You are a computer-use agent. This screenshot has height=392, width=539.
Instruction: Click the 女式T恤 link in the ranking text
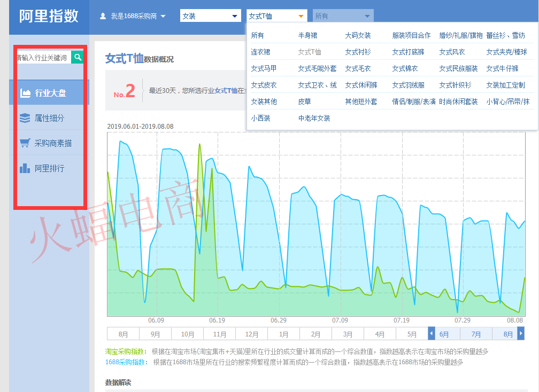pyautogui.click(x=226, y=91)
